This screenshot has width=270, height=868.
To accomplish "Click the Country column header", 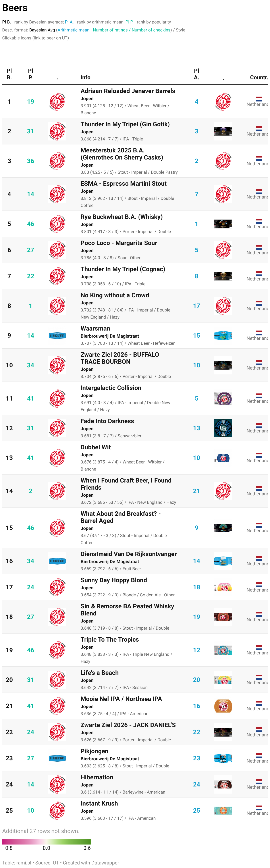I will [x=259, y=78].
